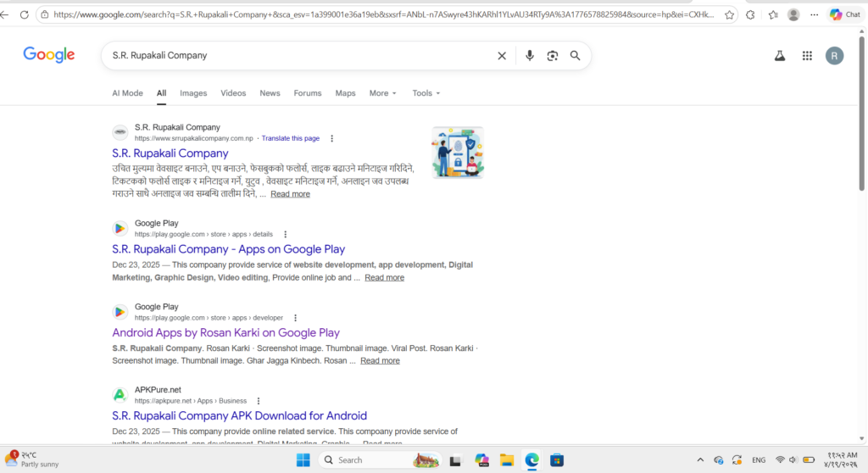This screenshot has height=473, width=868.
Task: Open the Google account avatar 'R'
Action: click(834, 55)
